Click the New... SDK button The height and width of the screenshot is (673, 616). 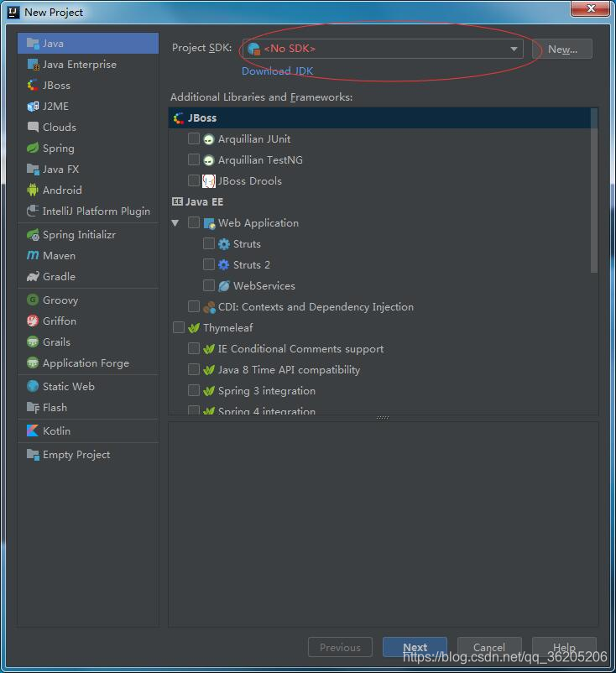coord(562,49)
